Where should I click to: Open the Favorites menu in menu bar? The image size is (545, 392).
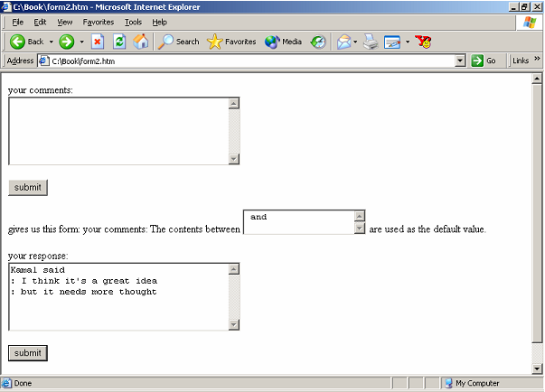(x=99, y=22)
